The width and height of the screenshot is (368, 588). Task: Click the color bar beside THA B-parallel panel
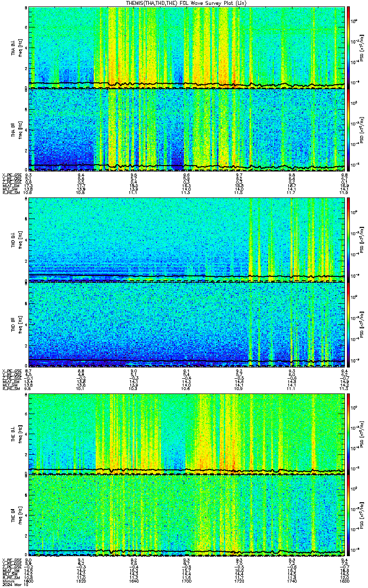[348, 130]
